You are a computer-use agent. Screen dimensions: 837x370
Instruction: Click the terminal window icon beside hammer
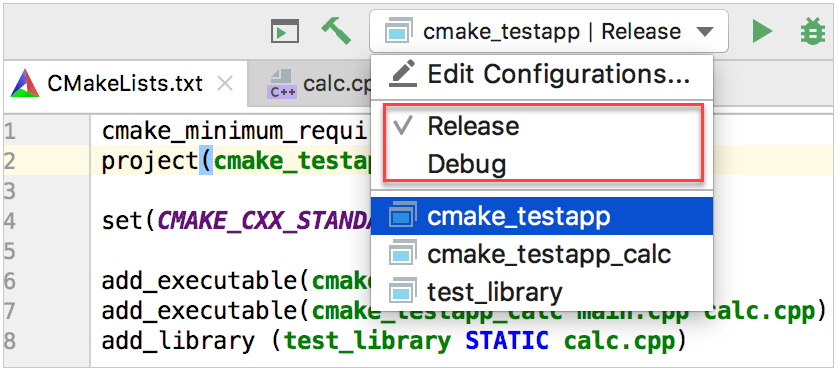click(285, 32)
